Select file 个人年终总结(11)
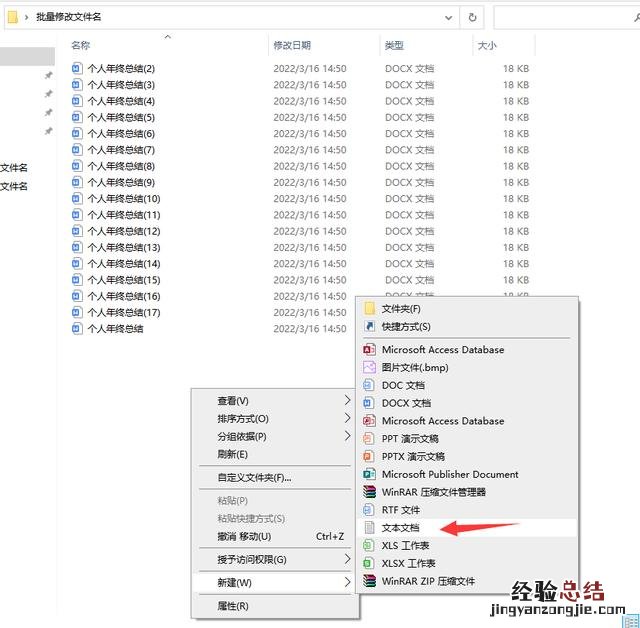640x628 pixels. coord(124,215)
